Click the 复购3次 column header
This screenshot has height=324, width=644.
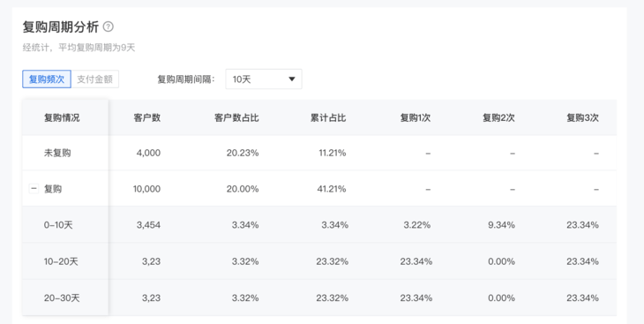coord(583,117)
